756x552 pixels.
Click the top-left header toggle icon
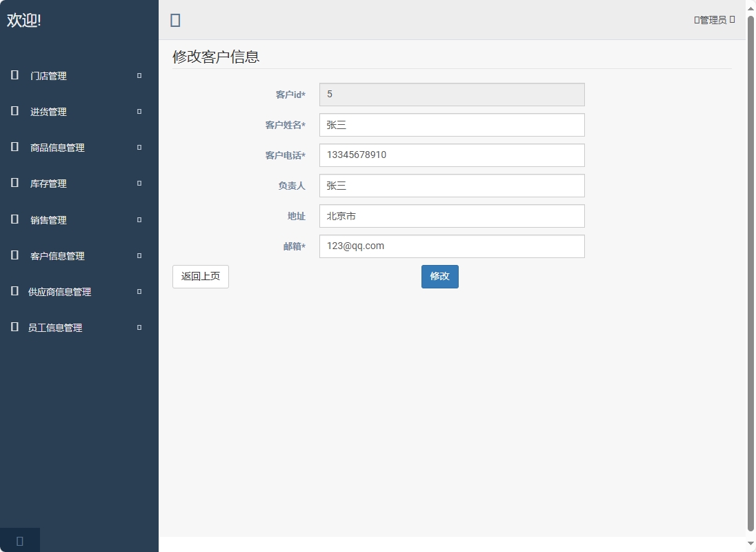coord(175,20)
